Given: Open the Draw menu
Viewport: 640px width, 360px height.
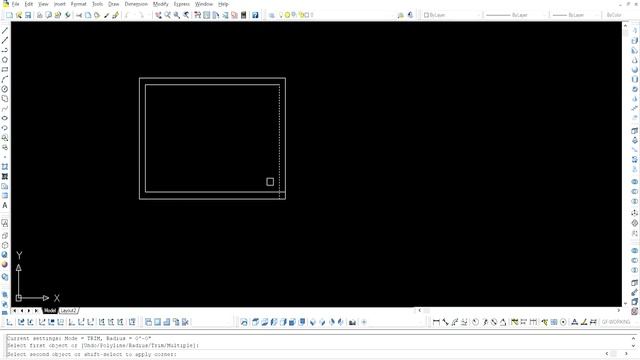Looking at the screenshot, I should pyautogui.click(x=113, y=4).
